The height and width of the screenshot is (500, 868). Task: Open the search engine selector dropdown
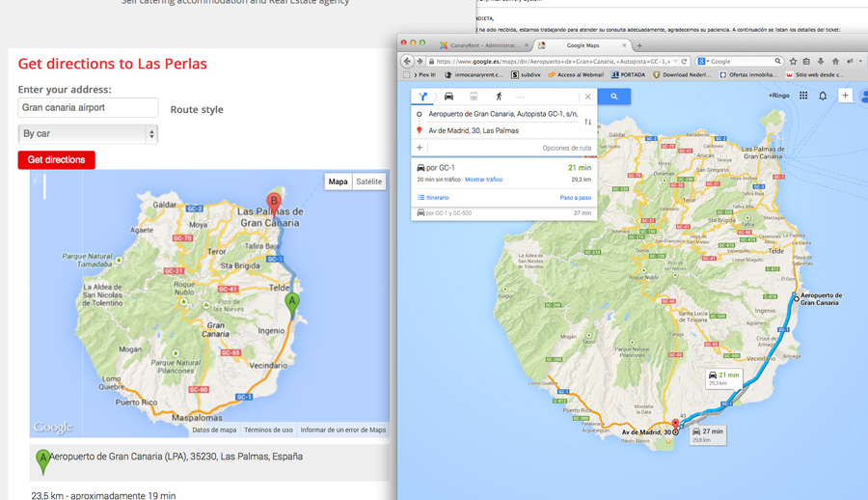coord(703,61)
